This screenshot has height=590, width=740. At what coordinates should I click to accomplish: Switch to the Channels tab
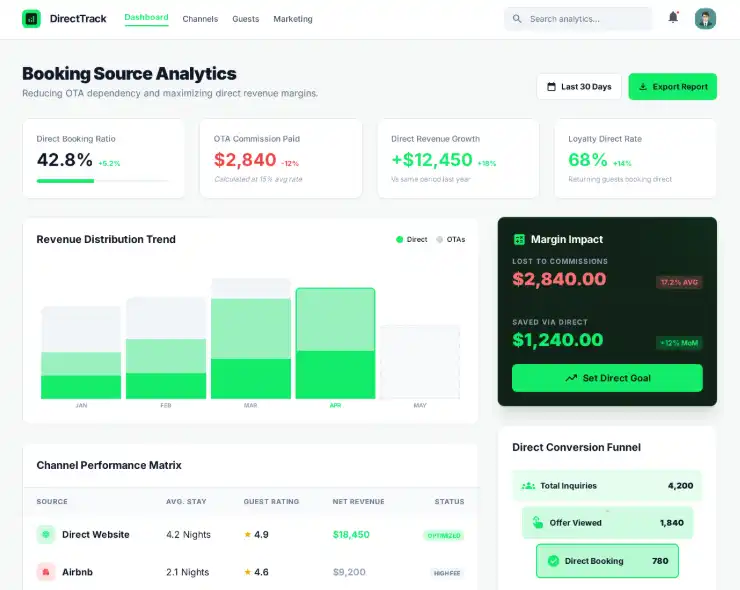[200, 19]
